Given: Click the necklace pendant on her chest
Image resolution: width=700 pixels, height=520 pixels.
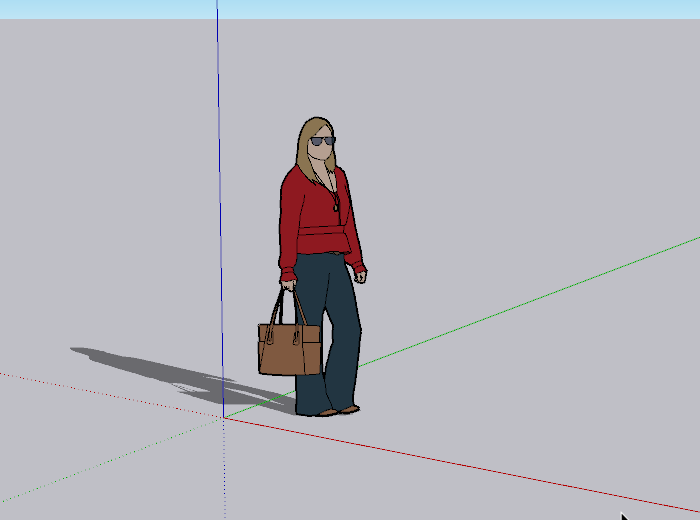Looking at the screenshot, I should [x=336, y=207].
